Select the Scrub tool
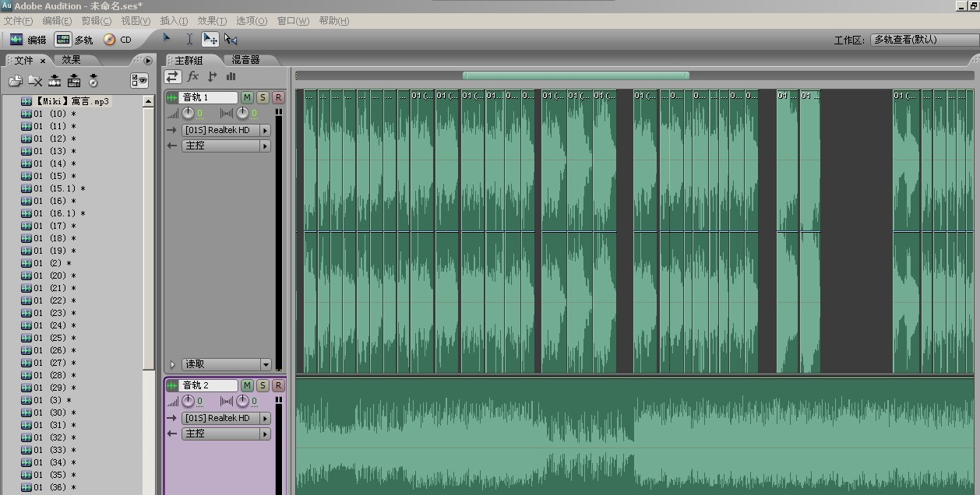The height and width of the screenshot is (495, 980). pyautogui.click(x=231, y=39)
